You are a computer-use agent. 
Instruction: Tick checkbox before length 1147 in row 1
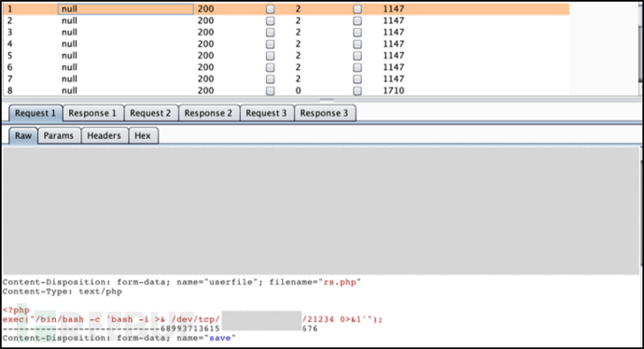pos(357,8)
